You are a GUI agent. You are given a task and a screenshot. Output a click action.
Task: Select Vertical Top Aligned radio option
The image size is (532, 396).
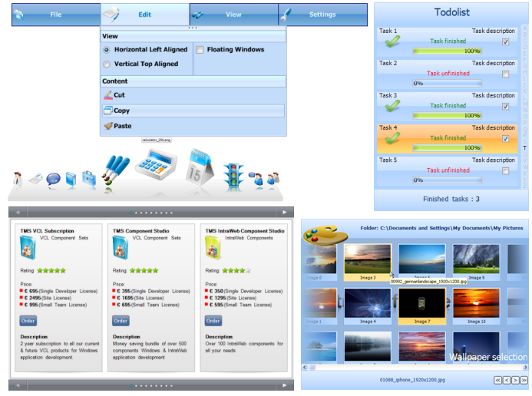click(x=107, y=64)
